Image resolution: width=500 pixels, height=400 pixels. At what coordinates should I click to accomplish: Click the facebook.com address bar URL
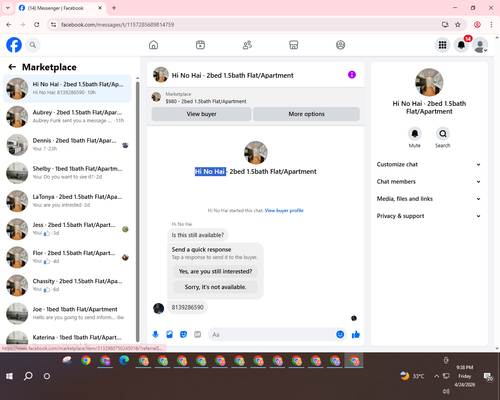point(117,25)
